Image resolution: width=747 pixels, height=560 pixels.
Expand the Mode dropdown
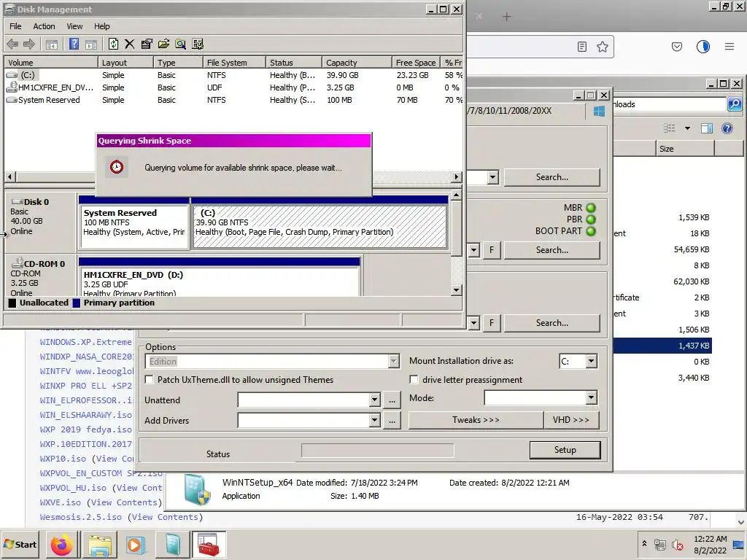591,397
